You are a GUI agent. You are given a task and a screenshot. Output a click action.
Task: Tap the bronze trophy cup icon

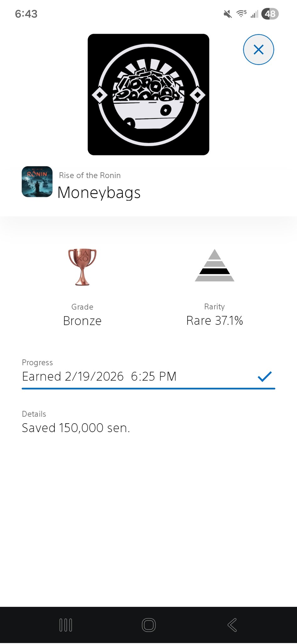[x=82, y=267]
